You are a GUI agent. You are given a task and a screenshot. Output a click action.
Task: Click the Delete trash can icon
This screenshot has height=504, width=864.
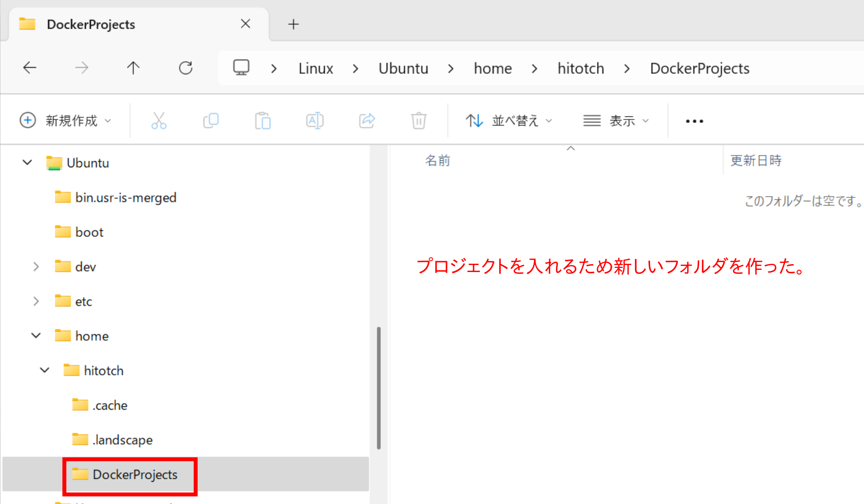tap(419, 120)
